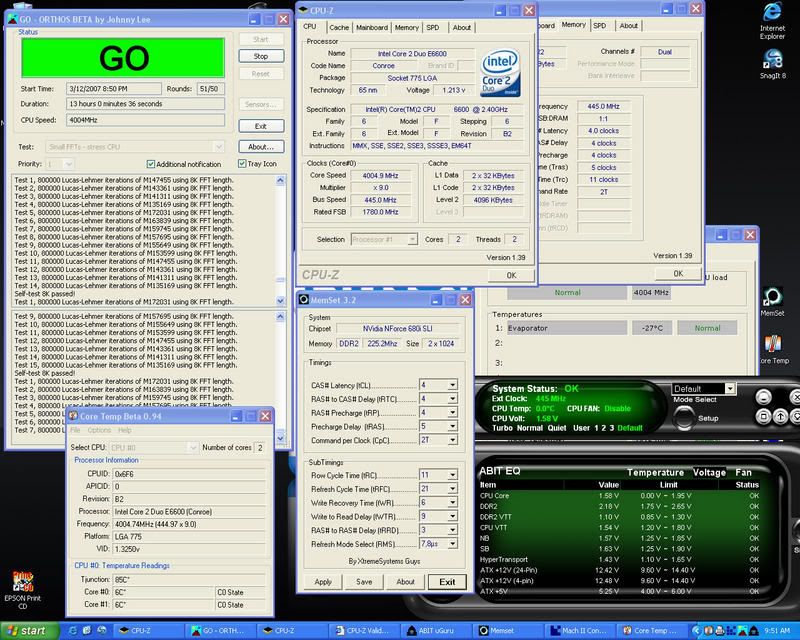The image size is (800, 640).
Task: Click the printer icon in system tray
Action: tap(719, 631)
